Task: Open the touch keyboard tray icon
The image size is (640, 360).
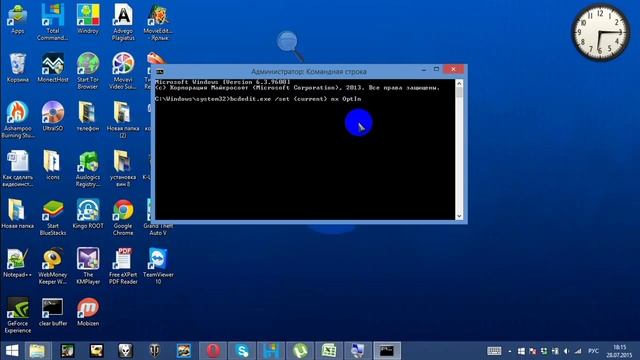Action: tap(494, 351)
